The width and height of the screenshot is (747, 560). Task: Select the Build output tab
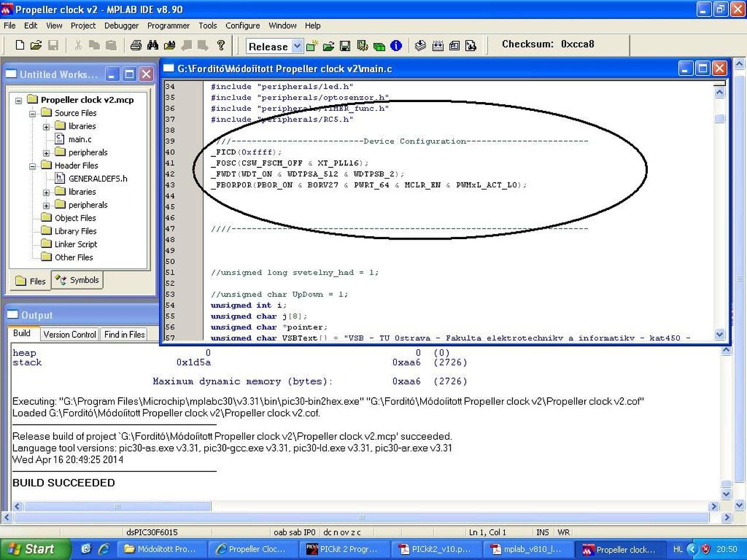22,334
